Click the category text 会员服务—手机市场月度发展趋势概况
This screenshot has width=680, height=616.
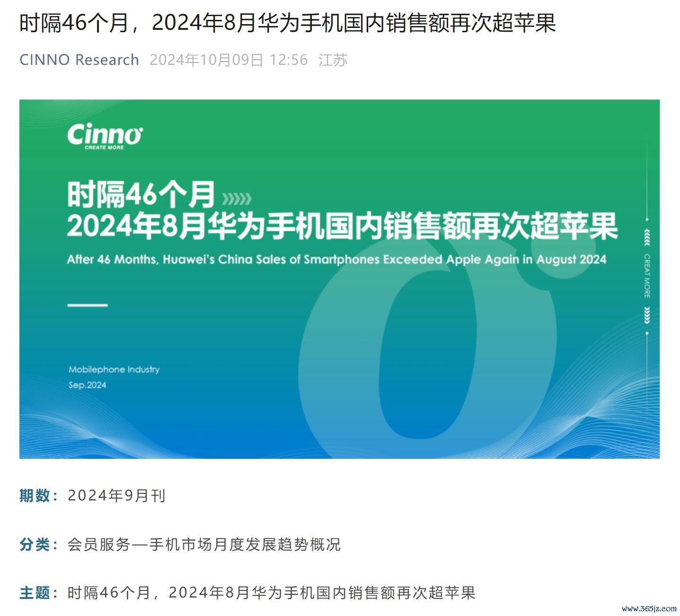204,545
